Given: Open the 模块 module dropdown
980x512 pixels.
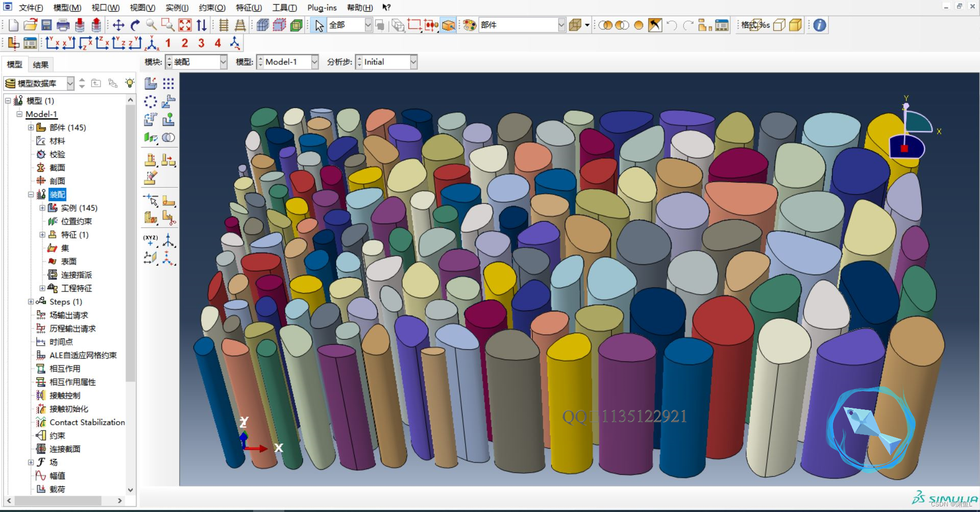Looking at the screenshot, I should coord(223,62).
